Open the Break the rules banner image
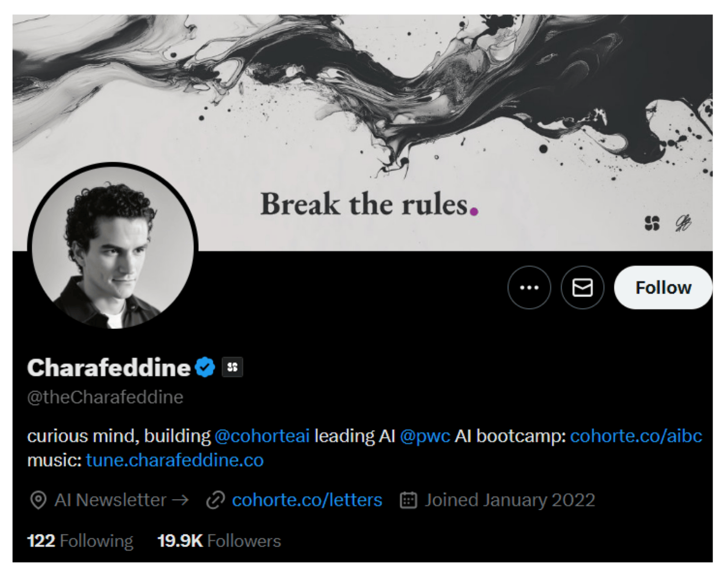 click(x=363, y=133)
